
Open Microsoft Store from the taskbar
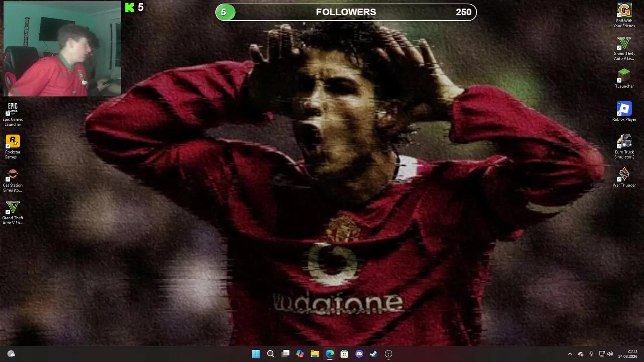point(344,354)
